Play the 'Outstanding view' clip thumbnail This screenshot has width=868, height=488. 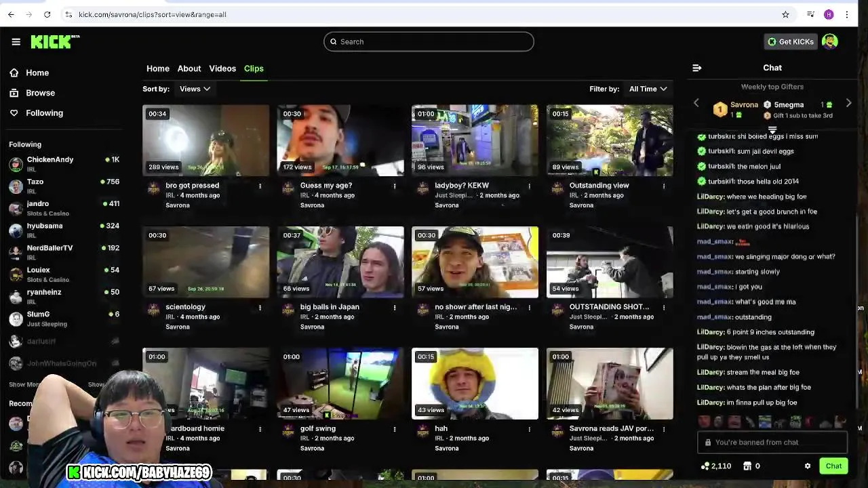coord(610,140)
